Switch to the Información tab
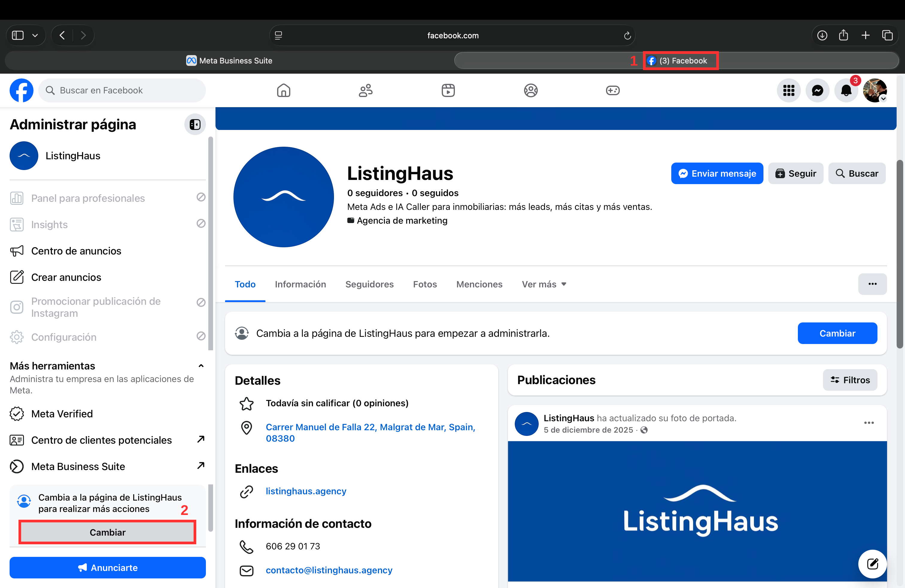 point(300,284)
